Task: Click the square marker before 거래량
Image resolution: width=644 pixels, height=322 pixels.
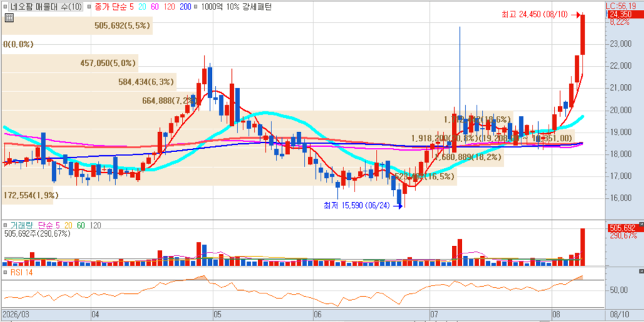Action: [x=5, y=225]
